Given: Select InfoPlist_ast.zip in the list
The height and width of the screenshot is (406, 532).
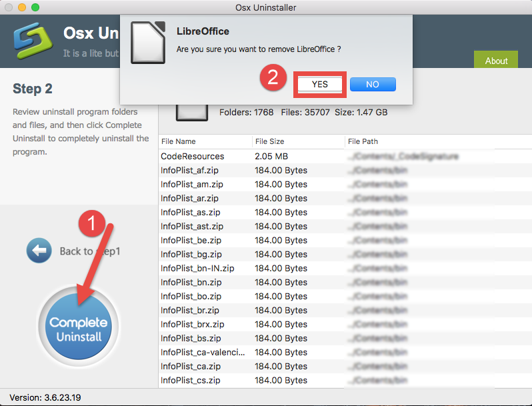Looking at the screenshot, I should 345,226.
